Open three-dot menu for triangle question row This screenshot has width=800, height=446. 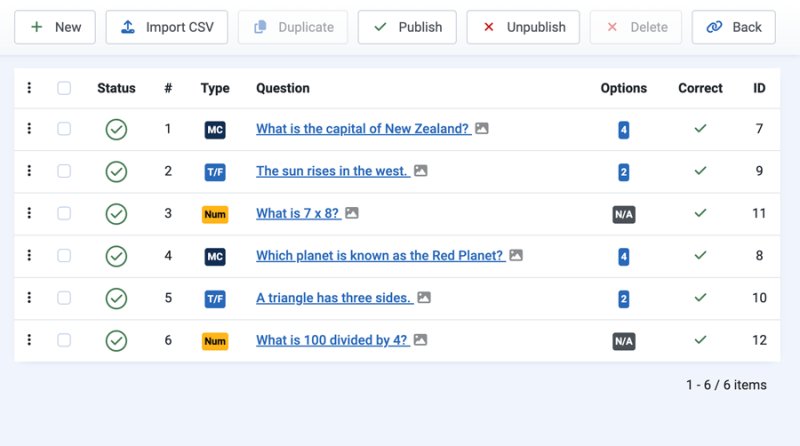(29, 298)
